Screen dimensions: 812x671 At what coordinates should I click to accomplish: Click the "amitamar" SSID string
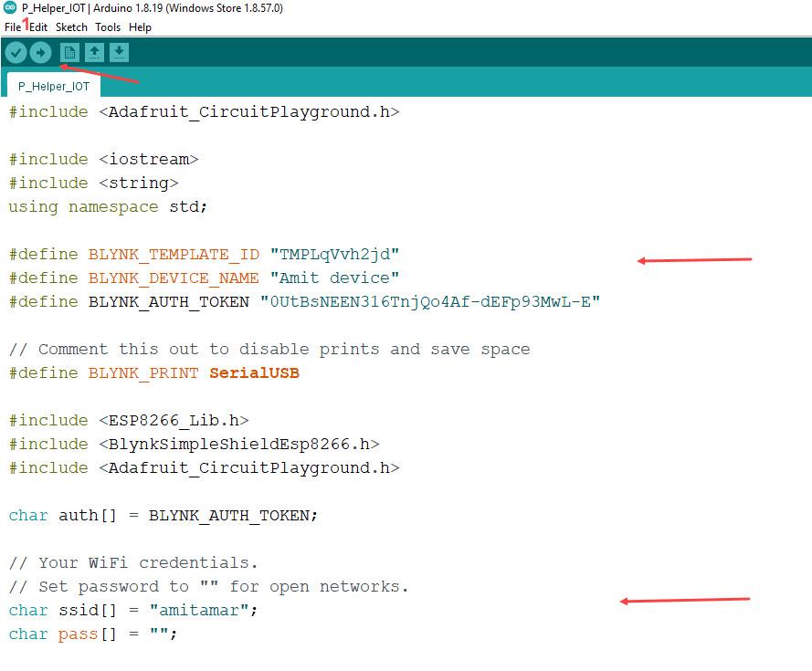(199, 611)
